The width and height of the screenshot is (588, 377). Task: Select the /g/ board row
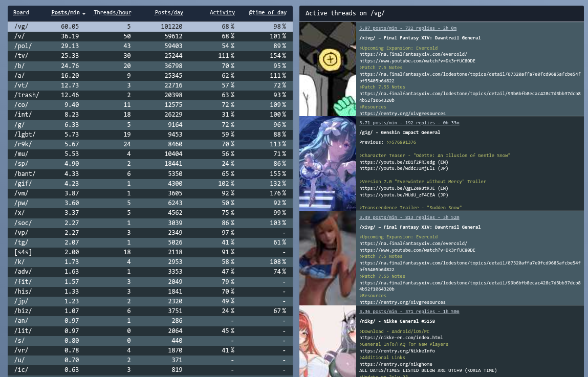[150, 124]
